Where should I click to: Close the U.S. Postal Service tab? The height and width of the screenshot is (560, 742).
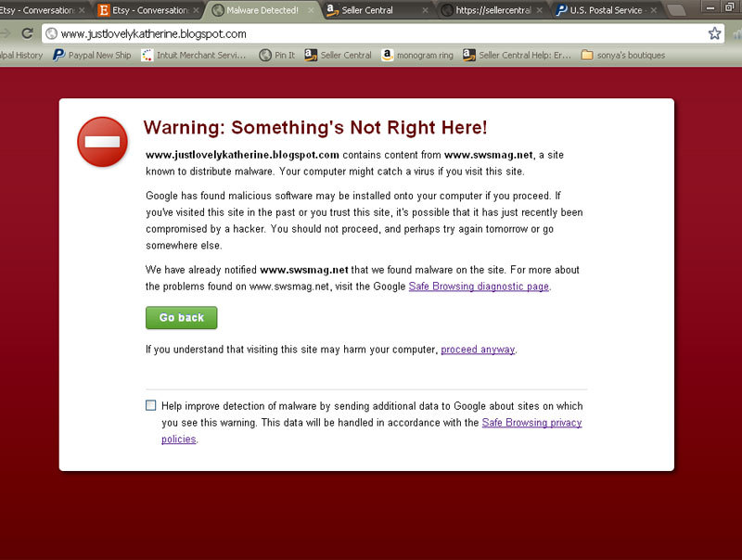pyautogui.click(x=654, y=10)
